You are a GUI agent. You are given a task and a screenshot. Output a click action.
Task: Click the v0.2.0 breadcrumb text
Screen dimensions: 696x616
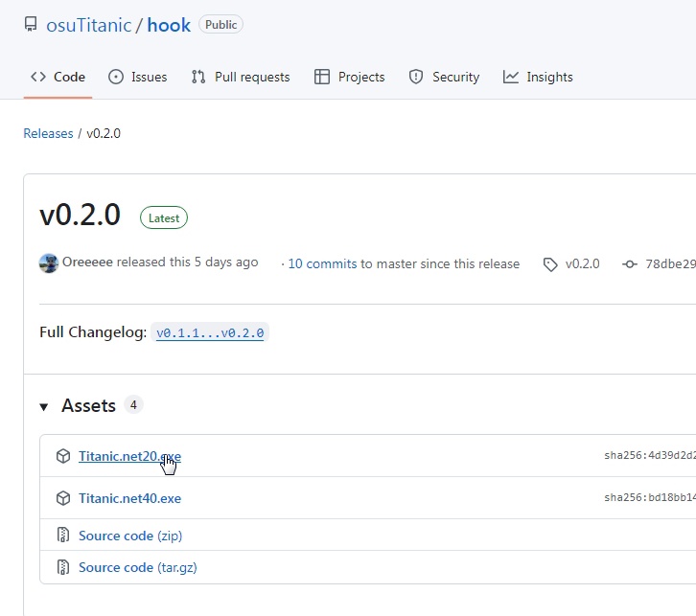point(104,133)
